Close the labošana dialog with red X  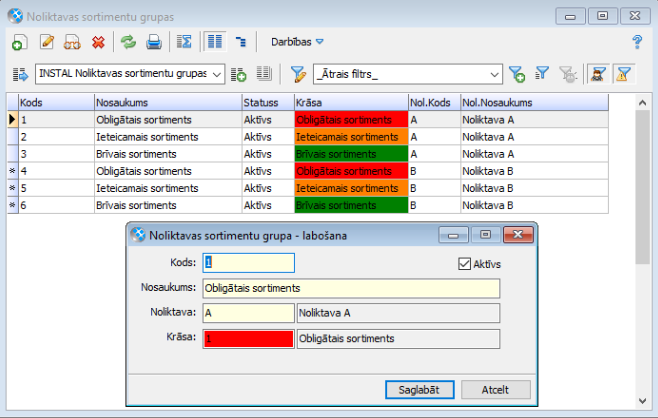[518, 235]
